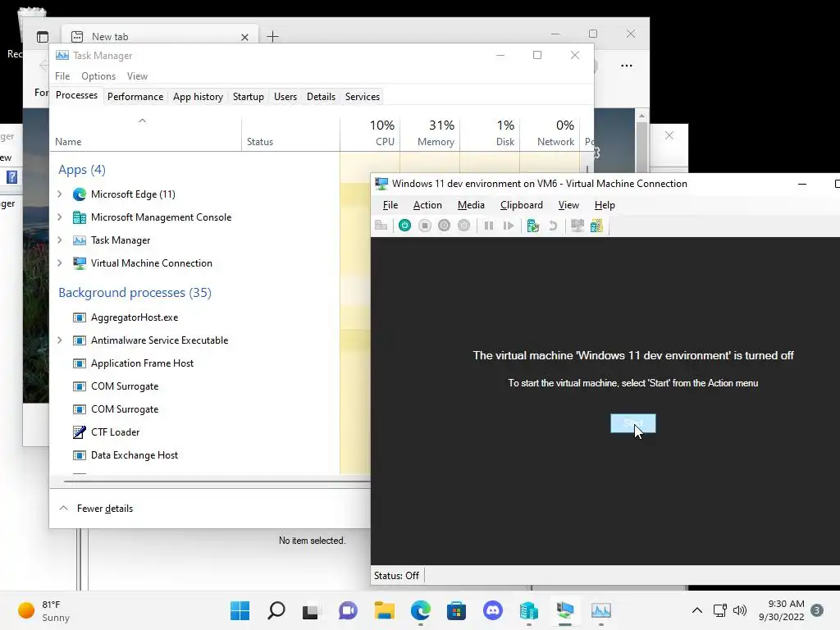Image resolution: width=840 pixels, height=630 pixels.
Task: Open the weather widget showing 81°F Sunny
Action: (x=44, y=610)
